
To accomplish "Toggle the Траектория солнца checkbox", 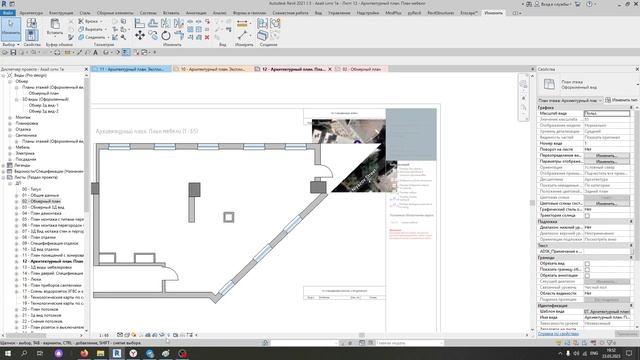I will [x=587, y=216].
